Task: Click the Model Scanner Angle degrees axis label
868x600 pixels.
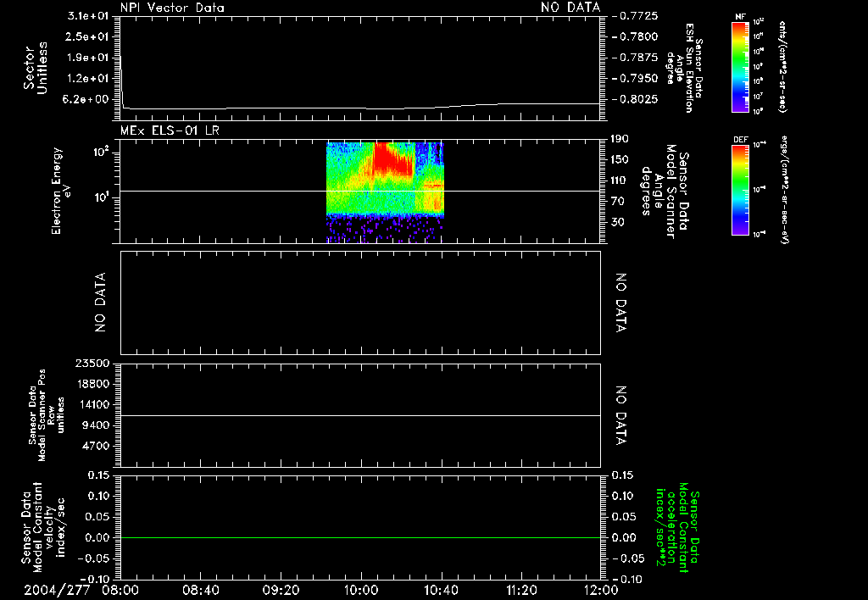Action: pyautogui.click(x=665, y=191)
